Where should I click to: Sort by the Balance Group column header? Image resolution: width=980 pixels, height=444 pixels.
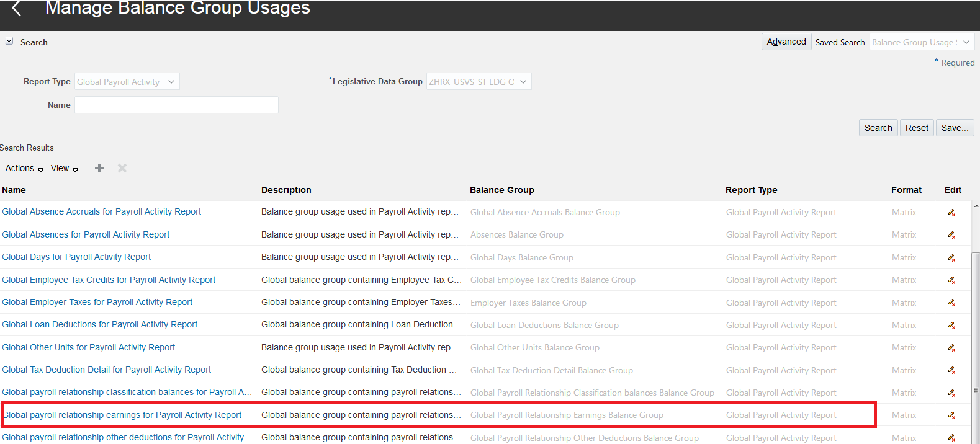click(502, 190)
